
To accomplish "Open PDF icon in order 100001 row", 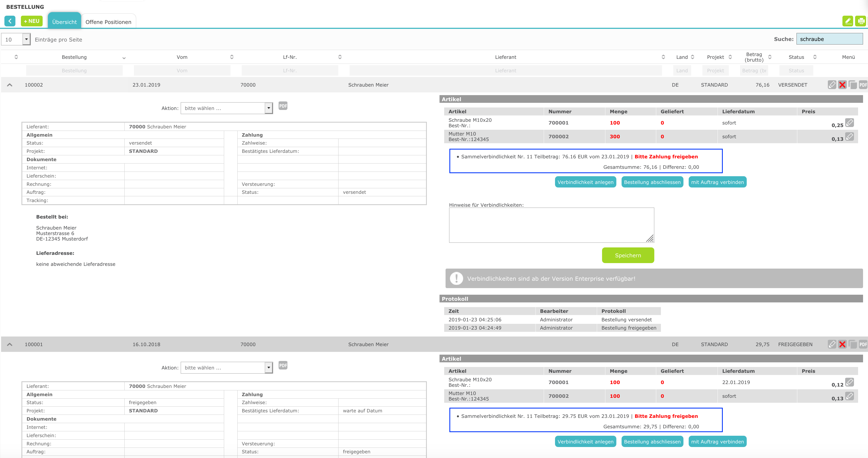I will (x=863, y=344).
